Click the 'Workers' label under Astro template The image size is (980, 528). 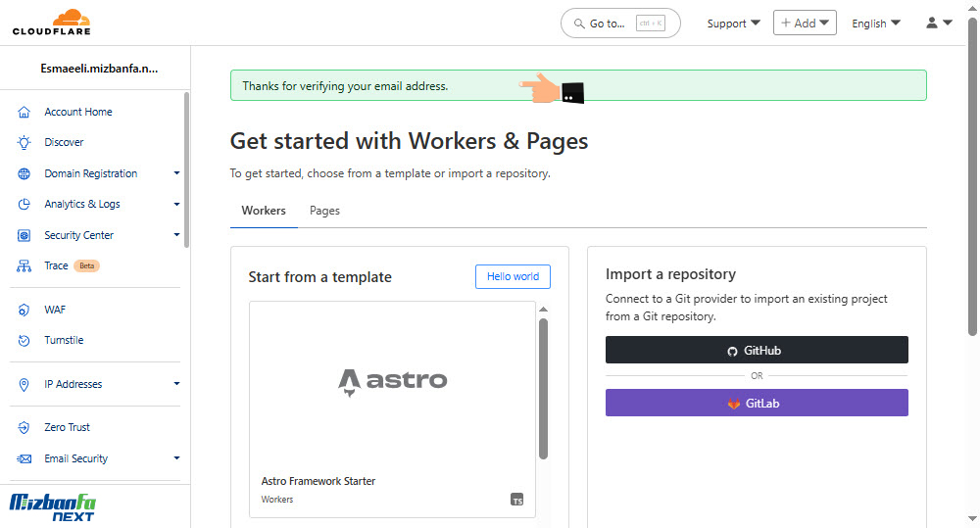(x=277, y=500)
